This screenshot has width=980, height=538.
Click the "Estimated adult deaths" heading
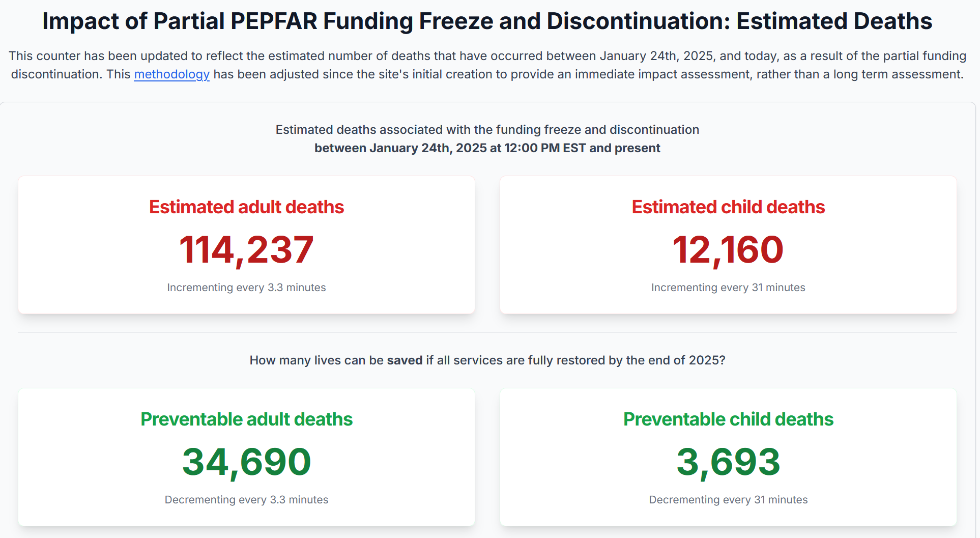(246, 207)
